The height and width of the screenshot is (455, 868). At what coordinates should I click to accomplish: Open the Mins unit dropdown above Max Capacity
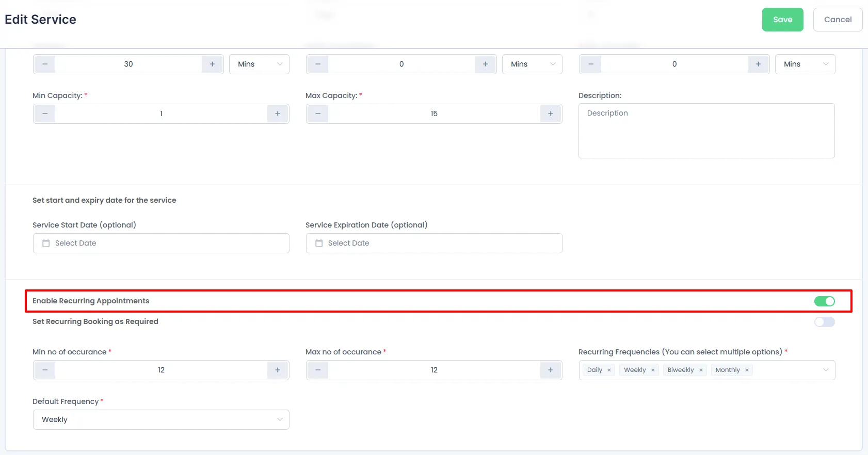(532, 64)
